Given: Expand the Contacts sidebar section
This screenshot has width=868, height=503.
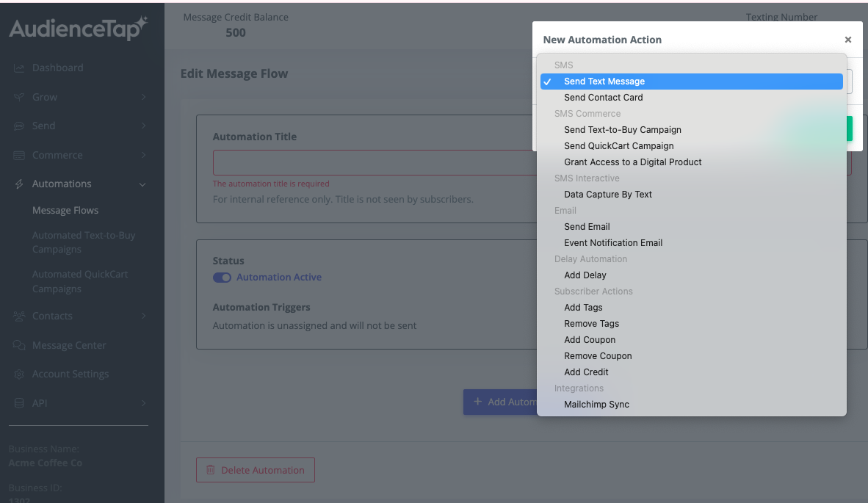Looking at the screenshot, I should point(143,316).
